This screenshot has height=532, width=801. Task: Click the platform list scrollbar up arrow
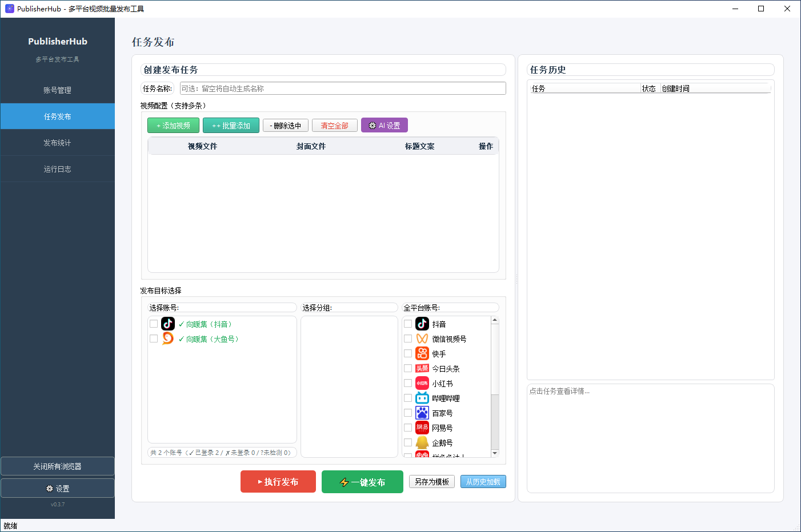coord(495,320)
